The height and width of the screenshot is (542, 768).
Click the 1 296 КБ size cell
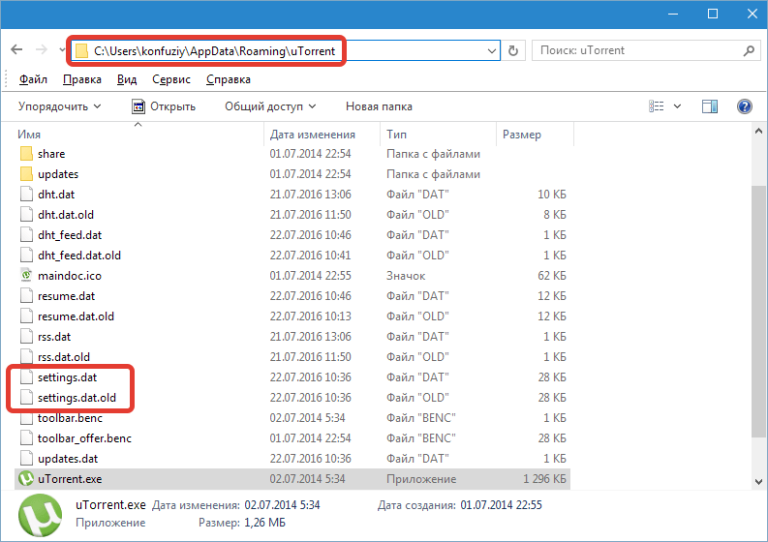544,479
